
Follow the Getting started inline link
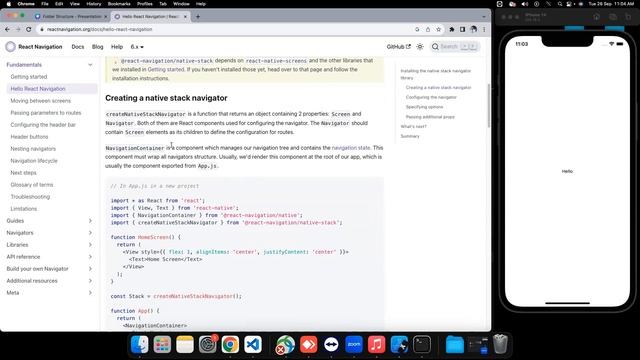(x=166, y=69)
